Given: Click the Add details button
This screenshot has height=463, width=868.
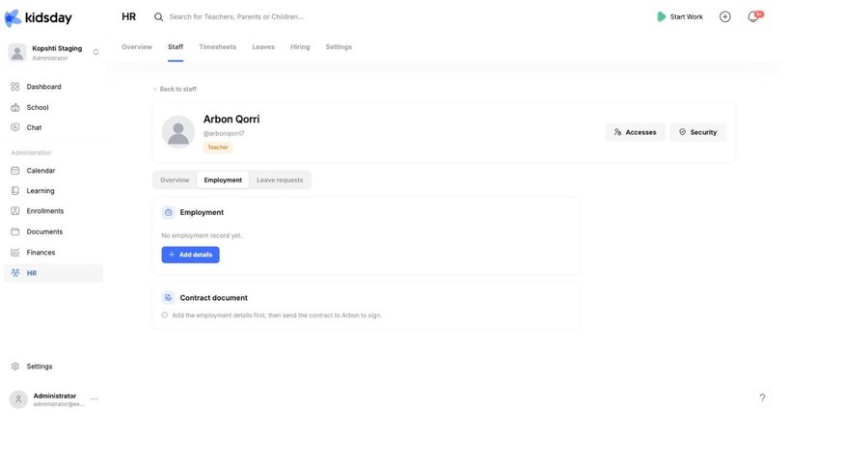Looking at the screenshot, I should pos(190,255).
